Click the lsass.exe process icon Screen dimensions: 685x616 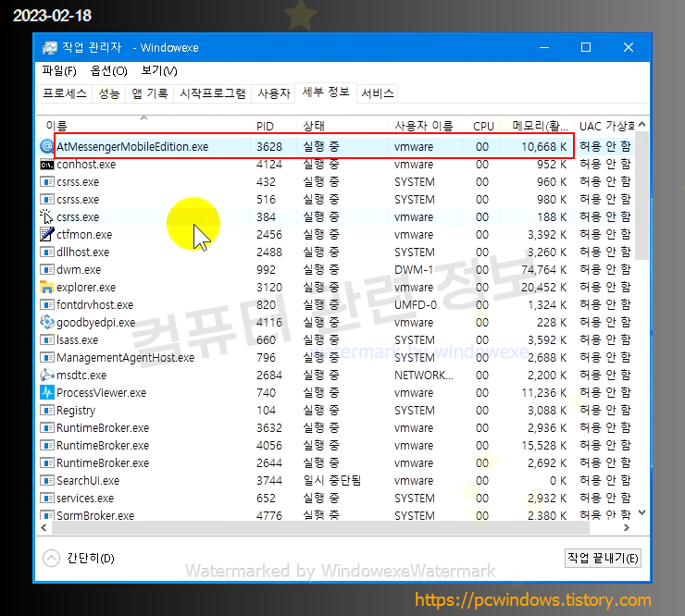click(46, 339)
